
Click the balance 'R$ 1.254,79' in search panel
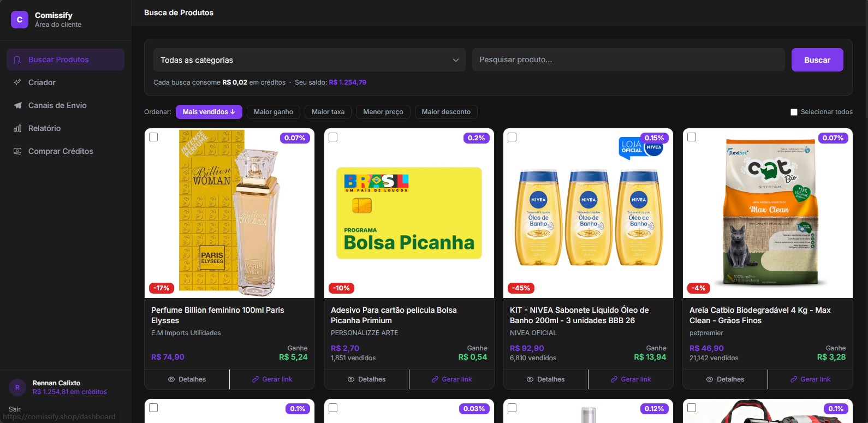pyautogui.click(x=348, y=82)
